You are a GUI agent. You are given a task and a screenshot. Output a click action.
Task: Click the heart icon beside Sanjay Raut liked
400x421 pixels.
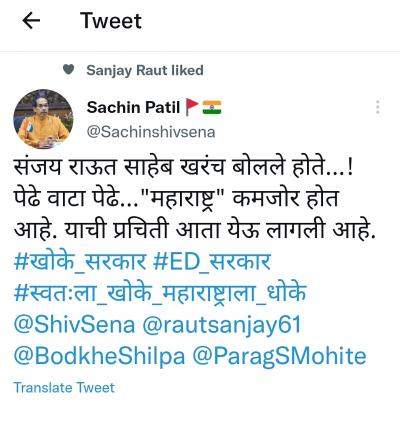coord(68,70)
